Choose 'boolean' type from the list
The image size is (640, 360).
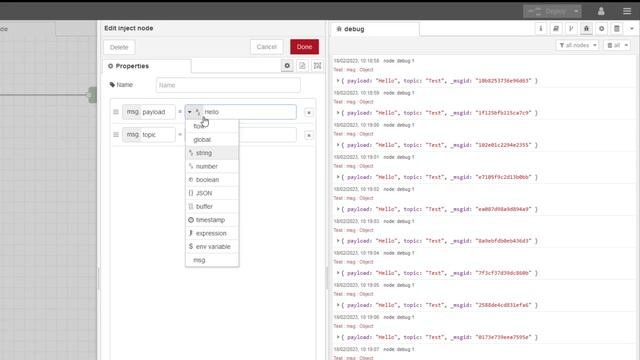pyautogui.click(x=212, y=180)
